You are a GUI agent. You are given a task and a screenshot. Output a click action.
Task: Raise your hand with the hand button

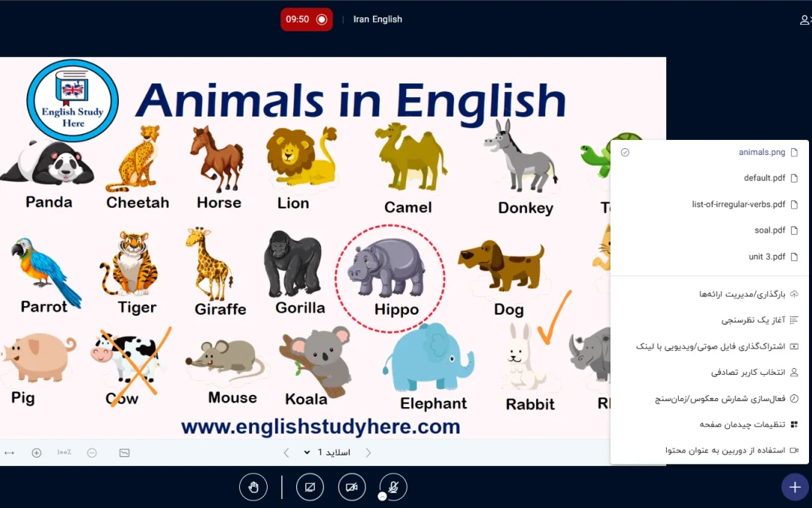(x=253, y=487)
